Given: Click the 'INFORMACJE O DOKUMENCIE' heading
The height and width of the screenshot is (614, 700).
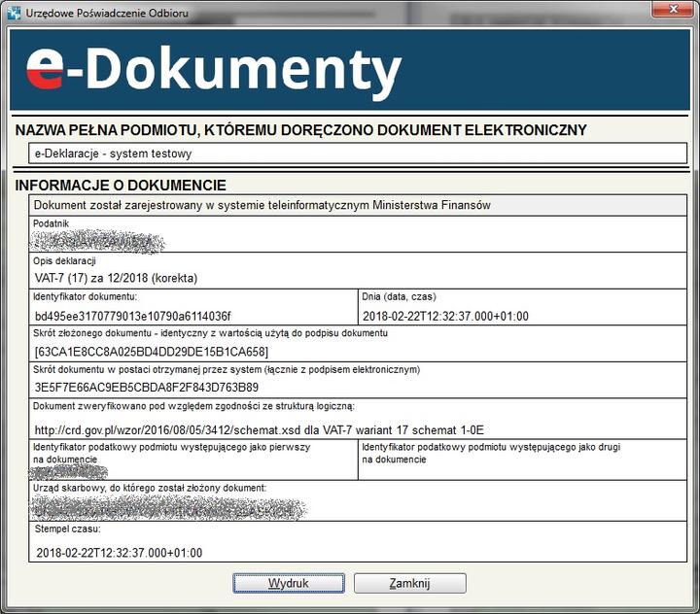Looking at the screenshot, I should point(121,186).
